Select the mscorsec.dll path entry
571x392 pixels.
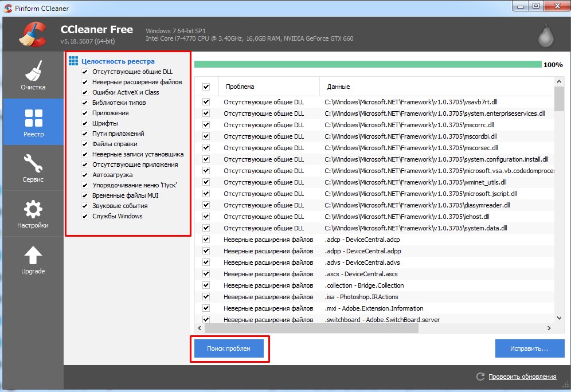411,148
